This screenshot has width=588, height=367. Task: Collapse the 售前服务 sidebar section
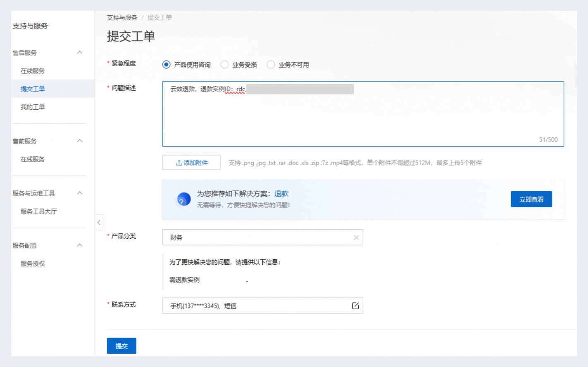pyautogui.click(x=80, y=141)
